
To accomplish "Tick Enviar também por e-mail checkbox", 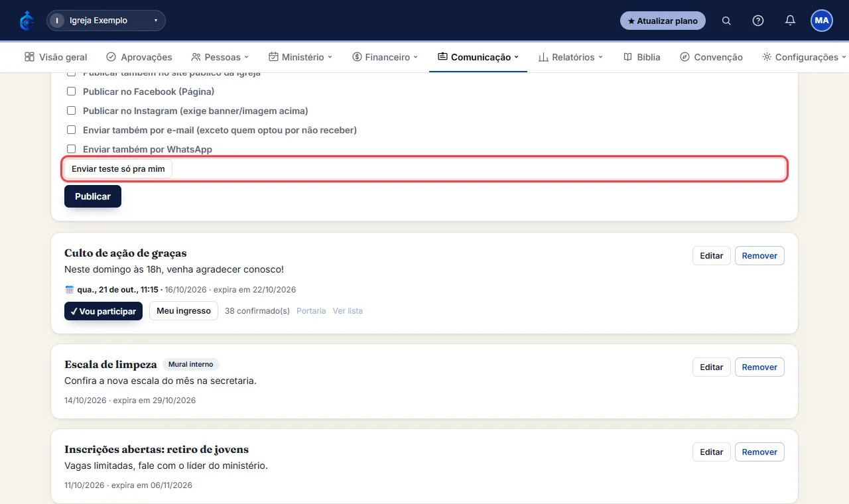I will point(72,130).
